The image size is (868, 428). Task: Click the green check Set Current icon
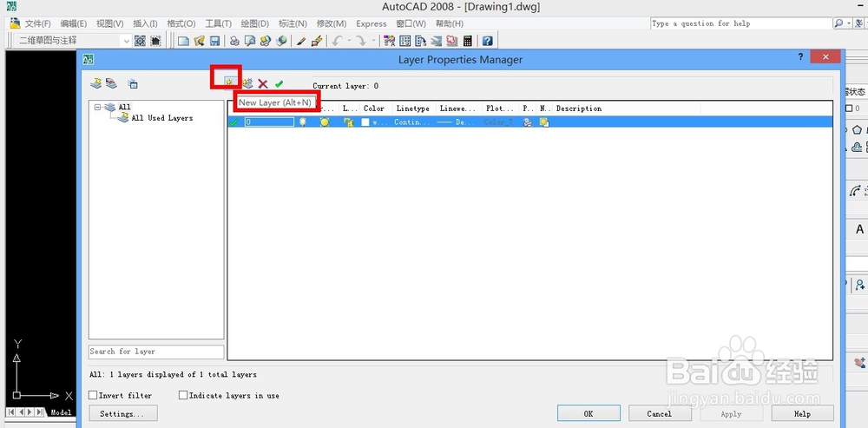pos(279,84)
